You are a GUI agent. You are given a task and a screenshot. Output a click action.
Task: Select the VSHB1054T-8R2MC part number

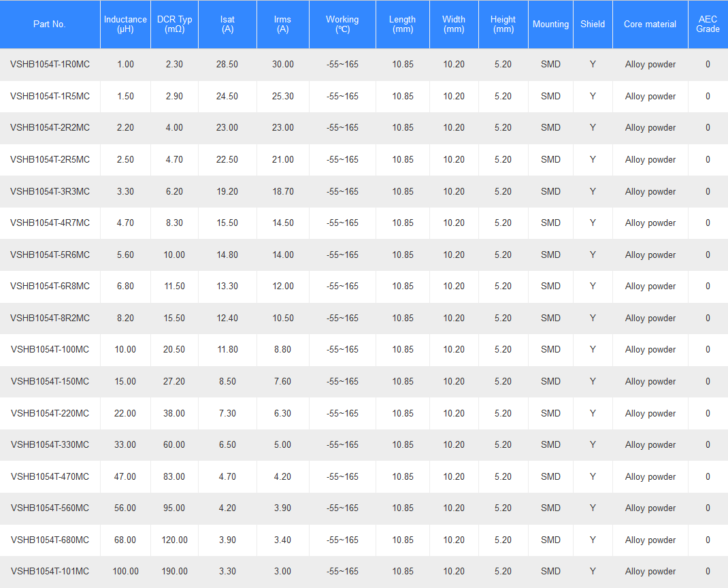click(50, 318)
